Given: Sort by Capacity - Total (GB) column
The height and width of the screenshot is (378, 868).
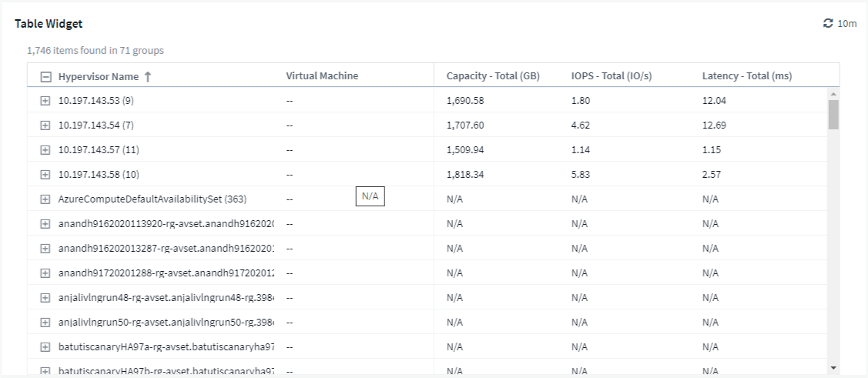Looking at the screenshot, I should [493, 76].
